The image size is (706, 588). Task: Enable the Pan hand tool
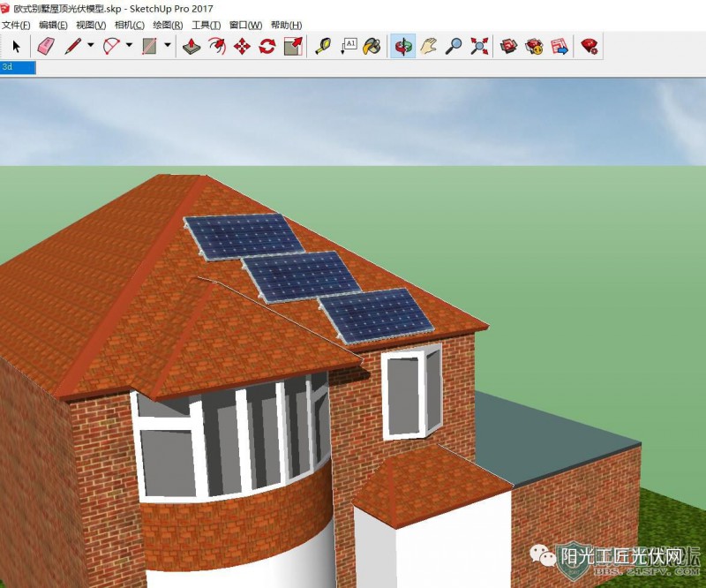[x=428, y=46]
